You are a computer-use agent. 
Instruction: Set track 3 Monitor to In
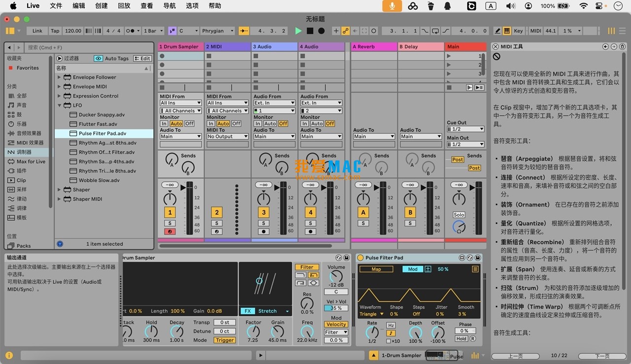click(x=258, y=124)
